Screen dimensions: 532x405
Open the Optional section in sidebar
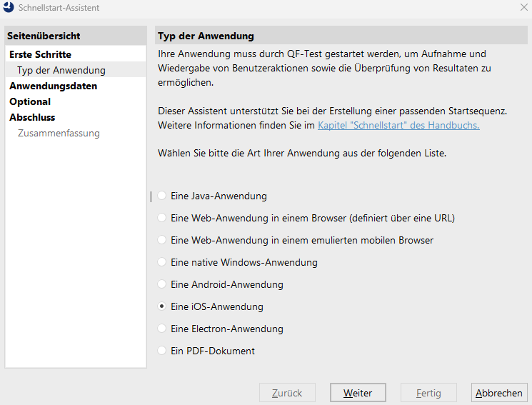coord(30,101)
